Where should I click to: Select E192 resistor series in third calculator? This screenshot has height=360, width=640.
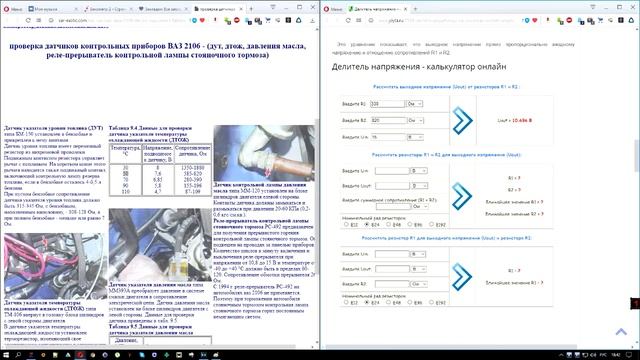431,302
